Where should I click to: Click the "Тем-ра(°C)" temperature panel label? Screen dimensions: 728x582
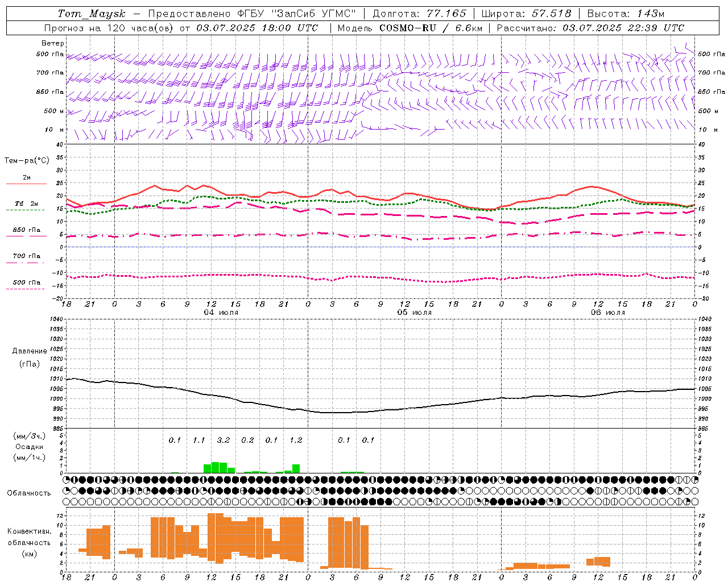27,161
